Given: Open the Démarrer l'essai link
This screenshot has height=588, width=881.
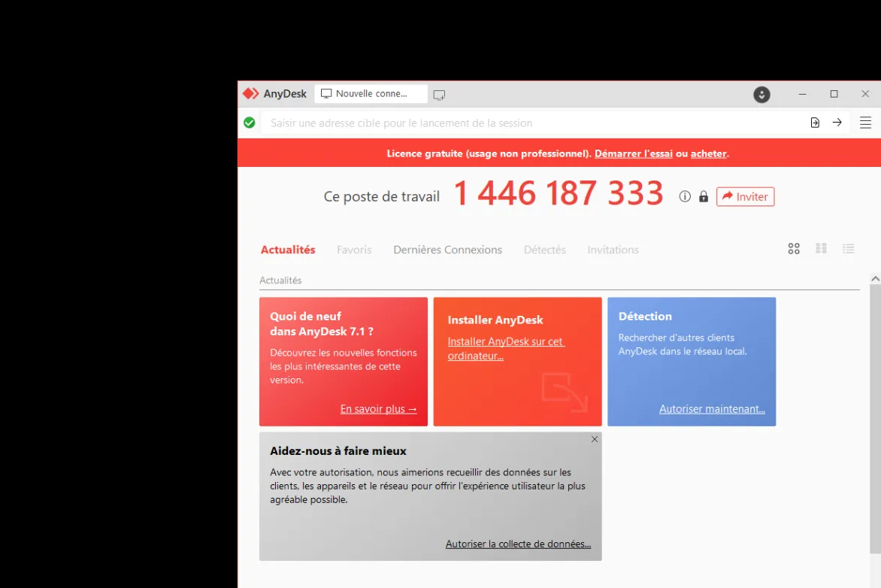Looking at the screenshot, I should [633, 153].
